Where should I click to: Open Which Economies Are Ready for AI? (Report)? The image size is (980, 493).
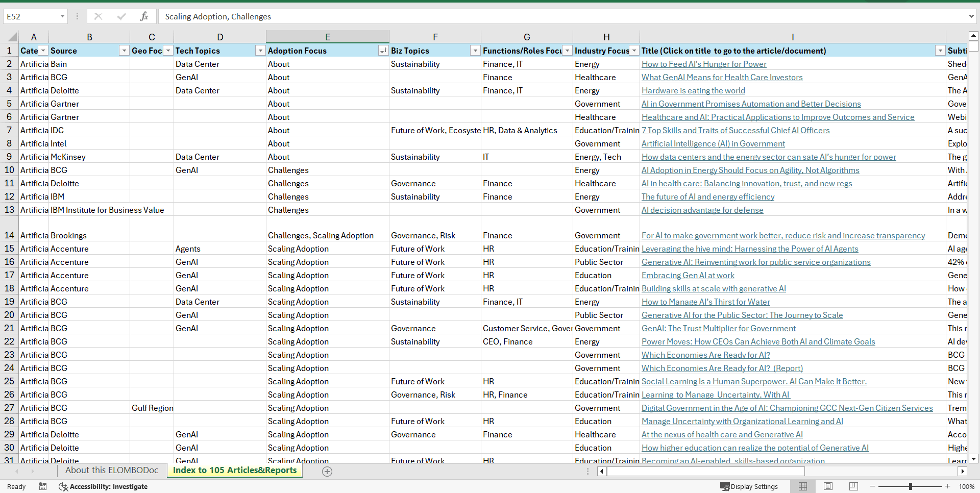722,368
